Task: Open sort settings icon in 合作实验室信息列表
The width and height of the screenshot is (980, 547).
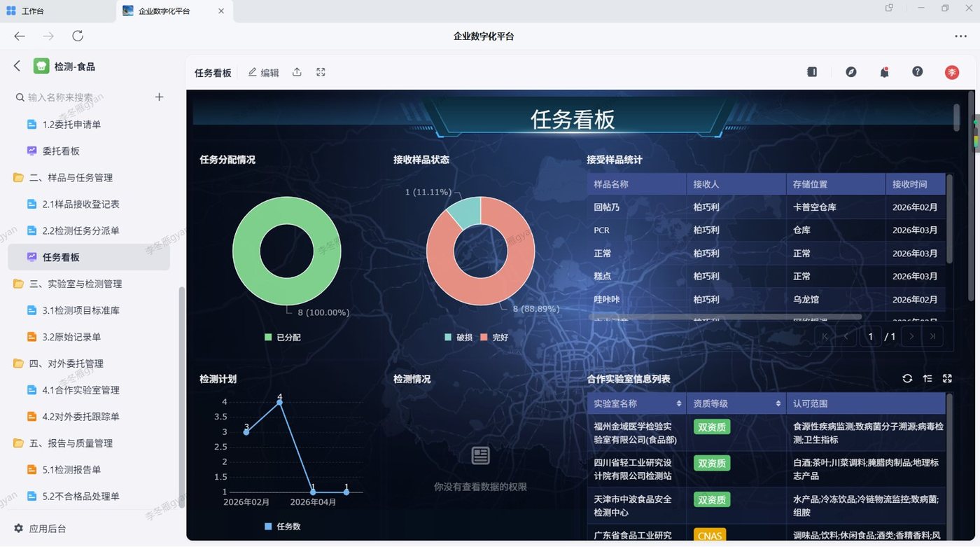Action: pyautogui.click(x=927, y=378)
